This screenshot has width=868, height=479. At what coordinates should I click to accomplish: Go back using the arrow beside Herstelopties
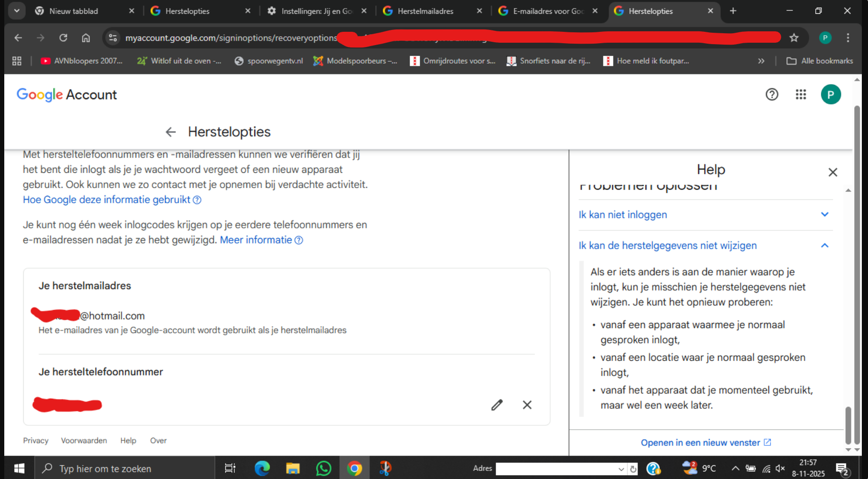[x=171, y=132]
